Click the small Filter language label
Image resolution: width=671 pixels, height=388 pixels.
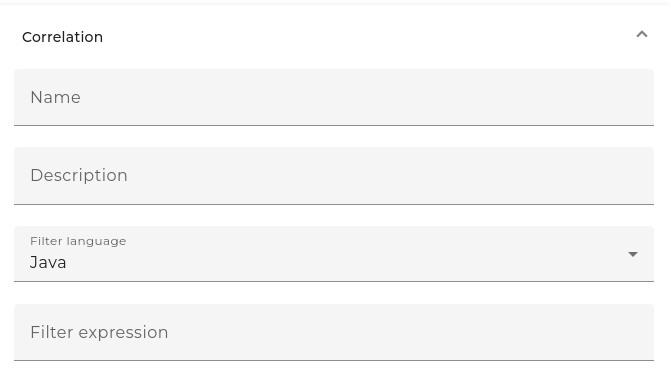78,241
